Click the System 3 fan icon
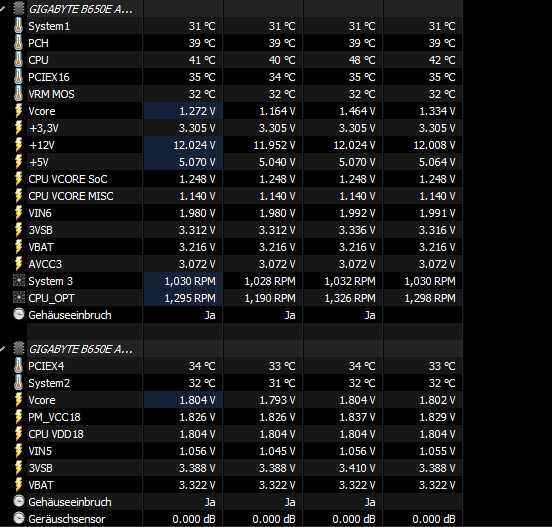 point(19,281)
